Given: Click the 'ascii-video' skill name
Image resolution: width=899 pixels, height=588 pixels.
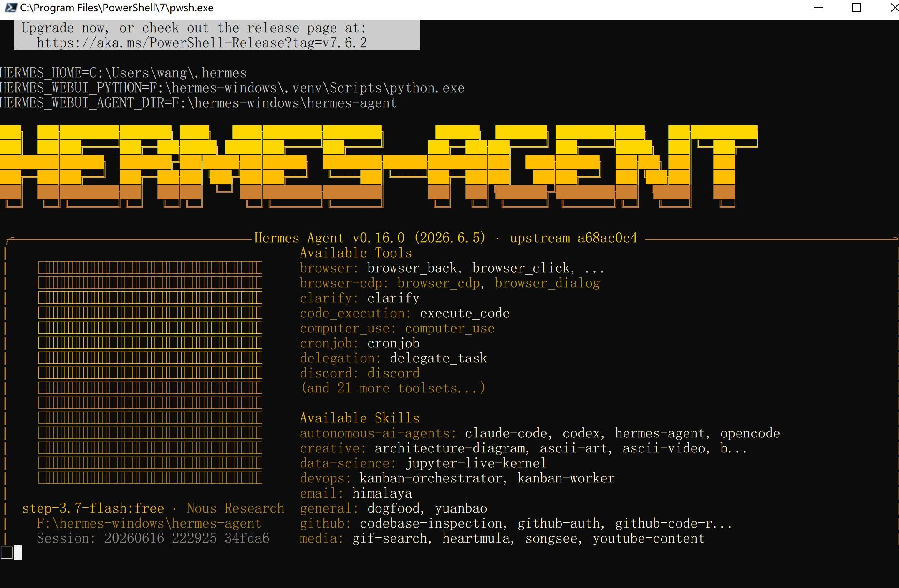Looking at the screenshot, I should click(664, 448).
